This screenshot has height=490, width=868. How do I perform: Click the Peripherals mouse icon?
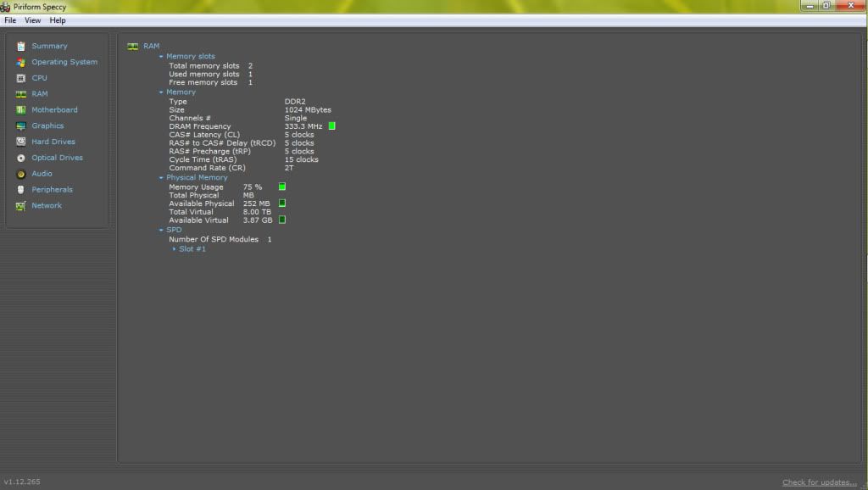pyautogui.click(x=21, y=189)
